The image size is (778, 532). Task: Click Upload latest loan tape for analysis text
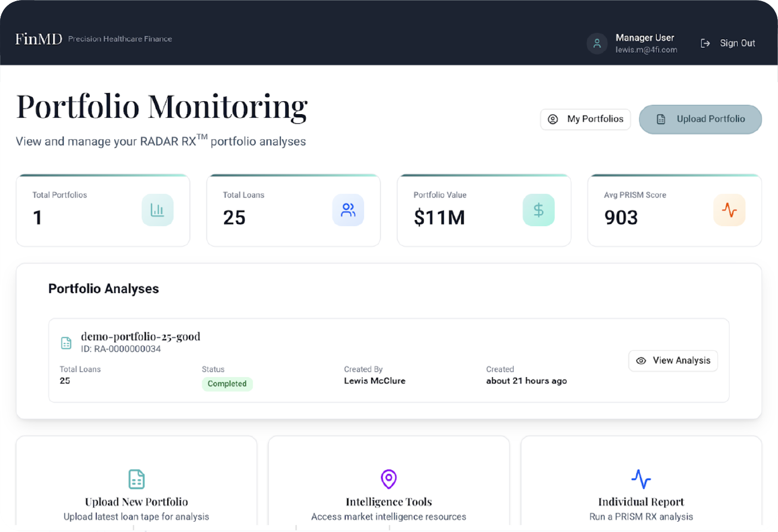click(136, 517)
